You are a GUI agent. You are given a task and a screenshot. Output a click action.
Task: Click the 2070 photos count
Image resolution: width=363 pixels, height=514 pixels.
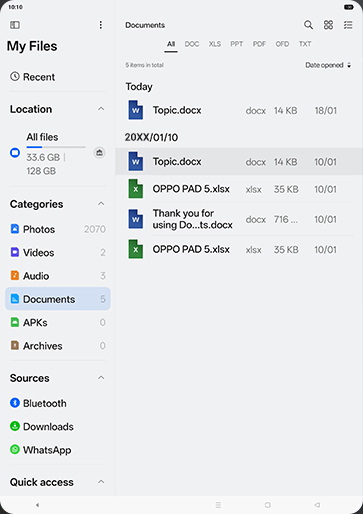point(95,229)
